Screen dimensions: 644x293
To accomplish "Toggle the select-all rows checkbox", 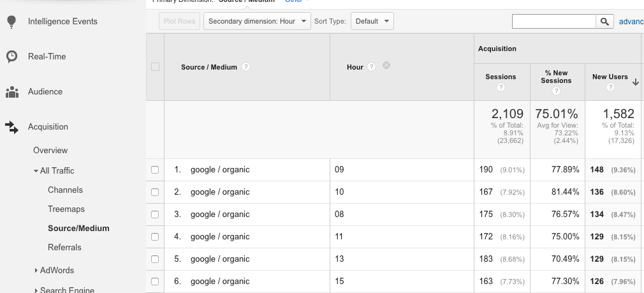I will [x=155, y=67].
